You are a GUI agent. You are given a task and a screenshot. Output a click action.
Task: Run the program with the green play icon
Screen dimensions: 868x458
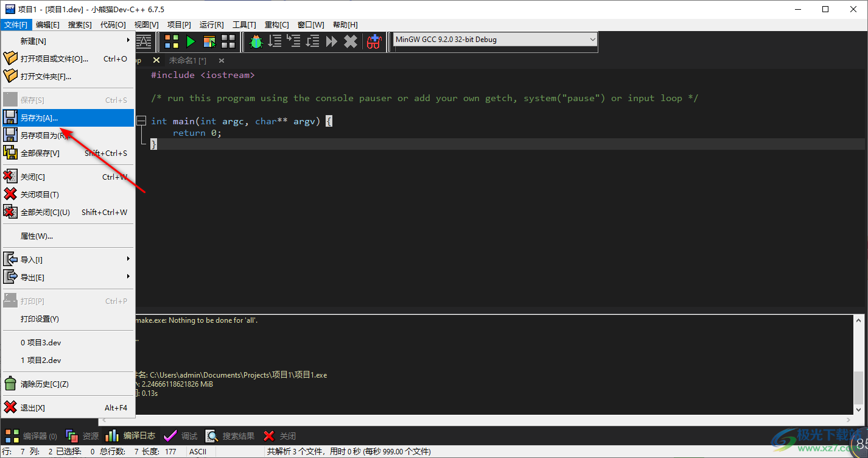[191, 41]
